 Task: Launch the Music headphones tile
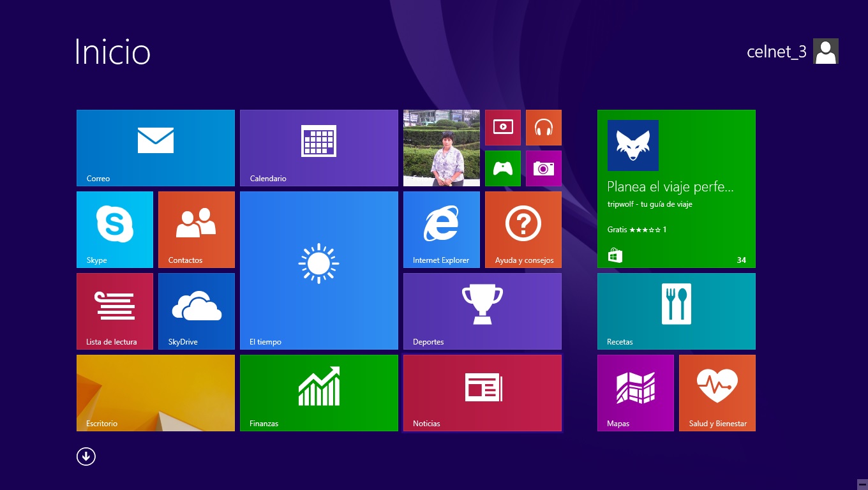[544, 128]
